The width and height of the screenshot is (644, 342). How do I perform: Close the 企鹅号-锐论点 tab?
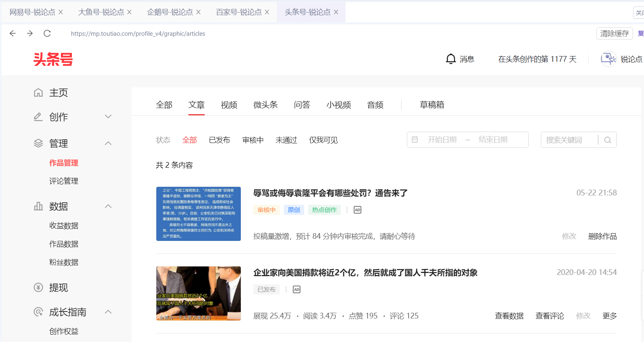coord(198,12)
